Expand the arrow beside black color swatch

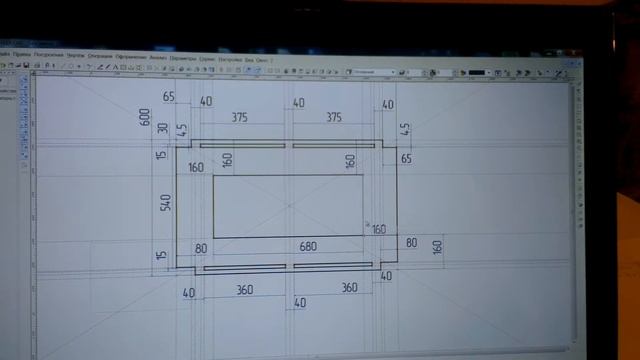489,73
